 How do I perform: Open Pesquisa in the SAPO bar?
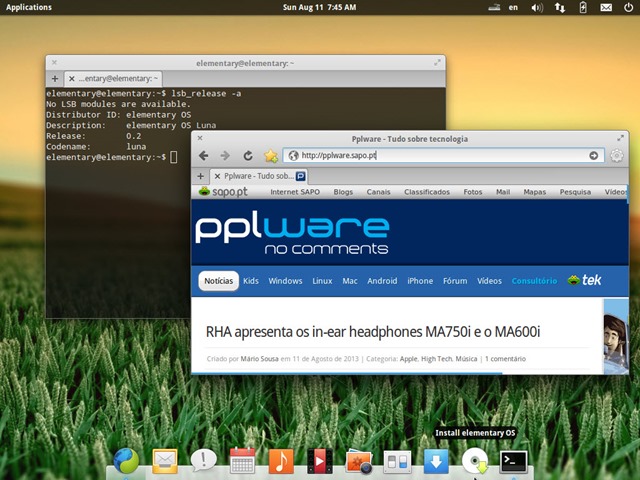[x=575, y=192]
